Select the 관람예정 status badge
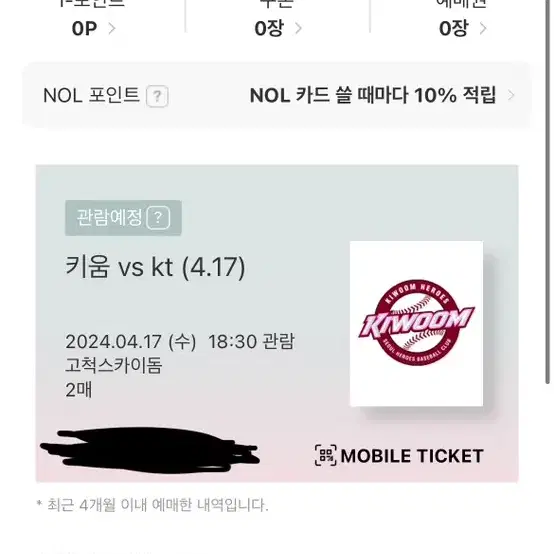The image size is (554, 554). coord(123,218)
